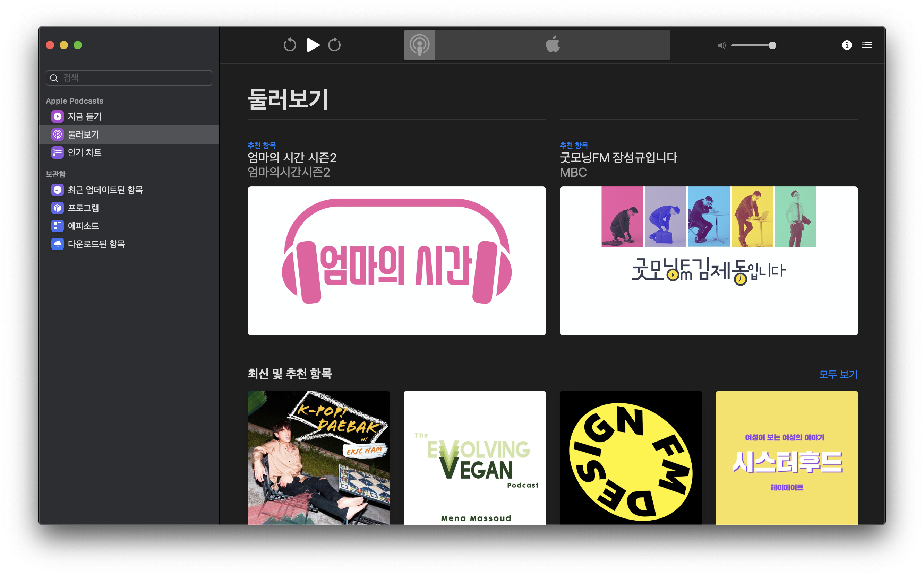Click the podcast artwork icon in player

tap(419, 45)
